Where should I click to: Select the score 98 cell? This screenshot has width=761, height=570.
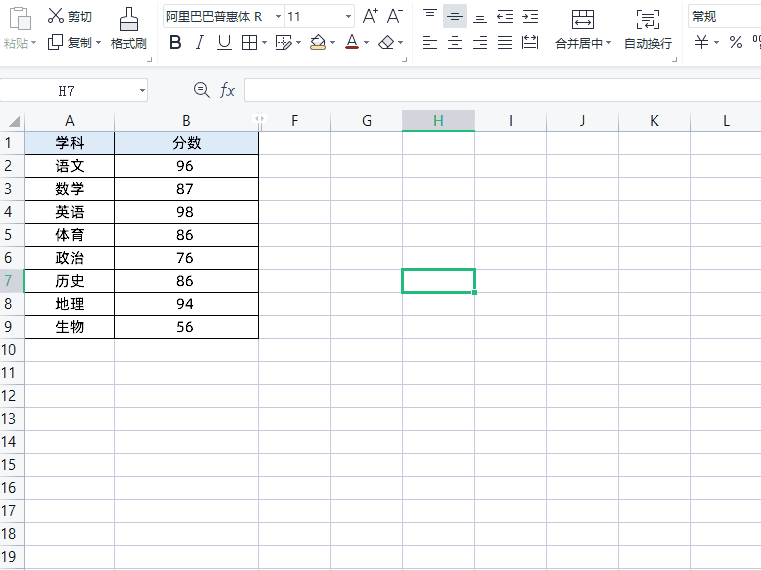tap(186, 212)
